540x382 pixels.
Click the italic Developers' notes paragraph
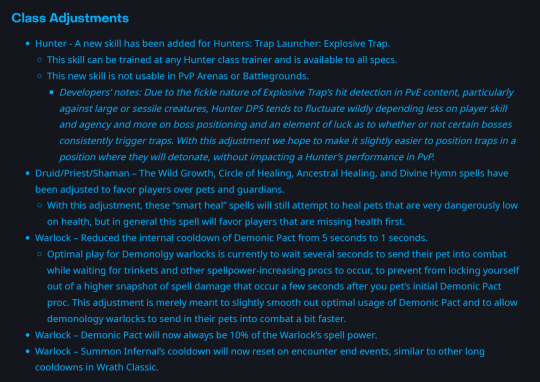point(288,125)
